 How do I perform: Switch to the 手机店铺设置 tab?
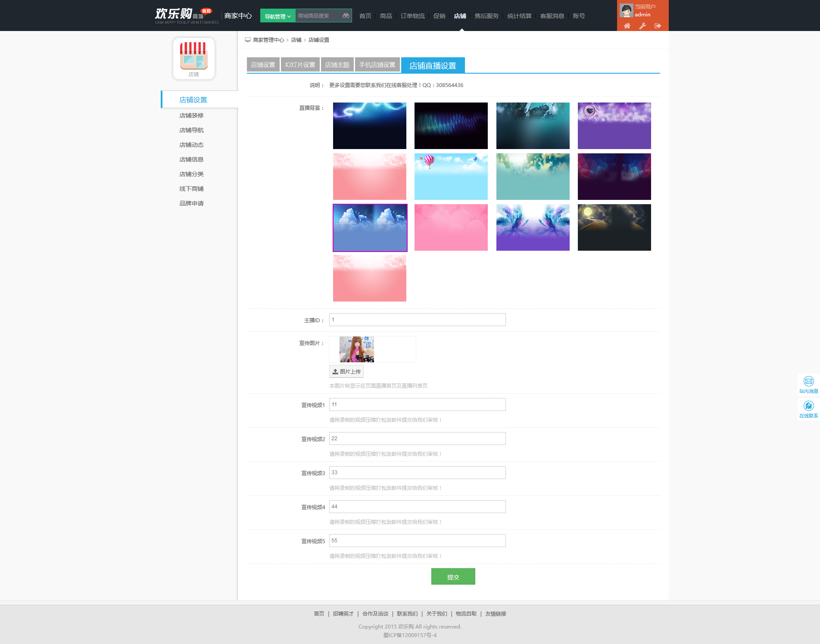click(x=377, y=65)
